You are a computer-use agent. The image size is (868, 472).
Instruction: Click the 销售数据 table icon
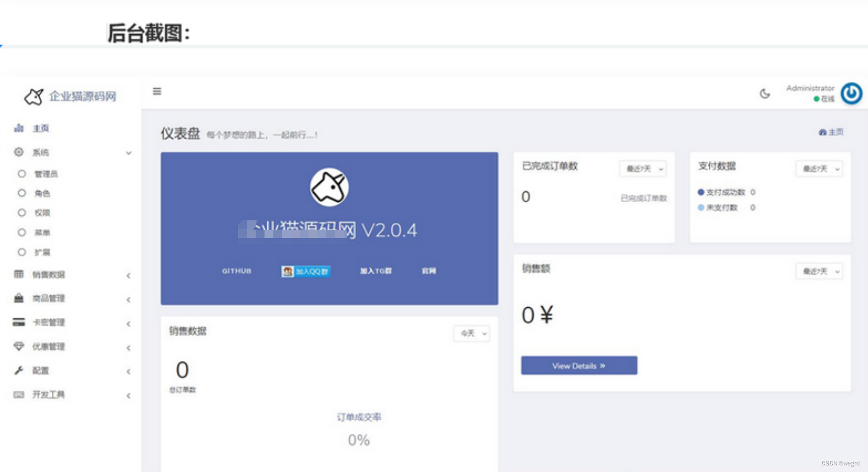tap(19, 274)
